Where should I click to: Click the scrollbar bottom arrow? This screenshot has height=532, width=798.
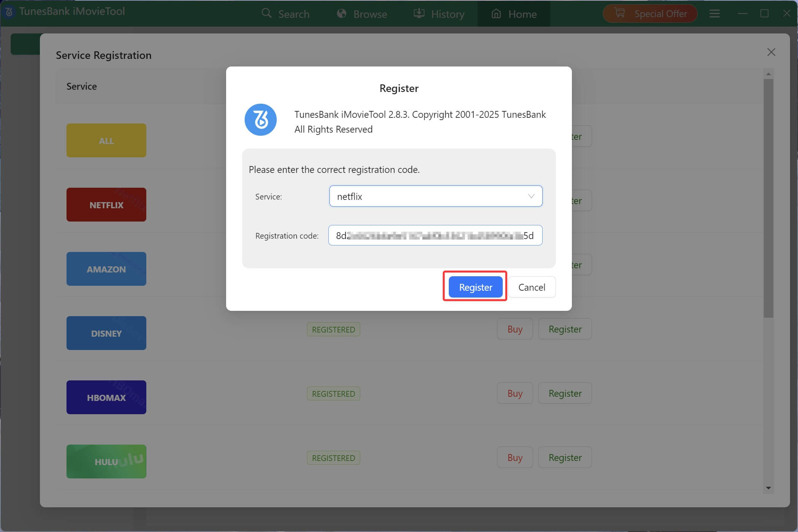(x=768, y=488)
